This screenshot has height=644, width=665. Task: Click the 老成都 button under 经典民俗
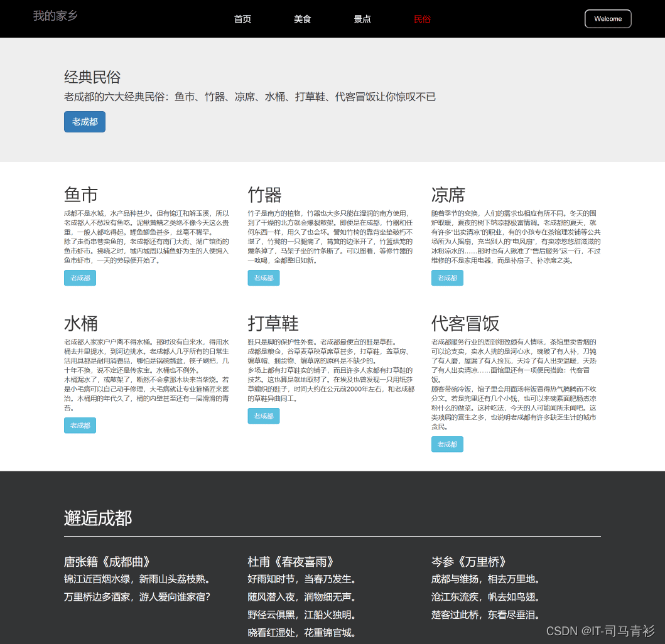point(84,122)
